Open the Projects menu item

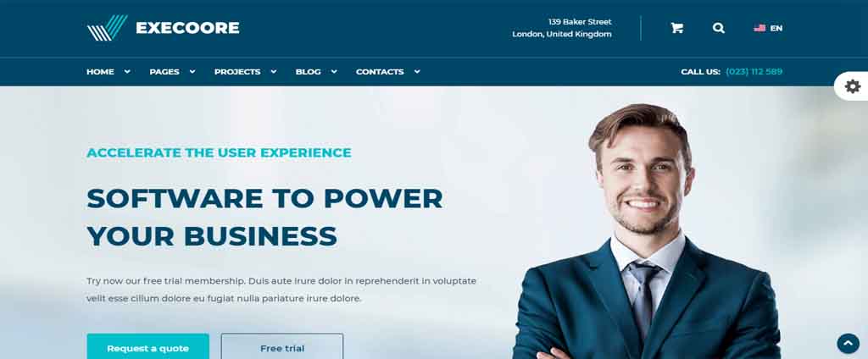[x=237, y=71]
